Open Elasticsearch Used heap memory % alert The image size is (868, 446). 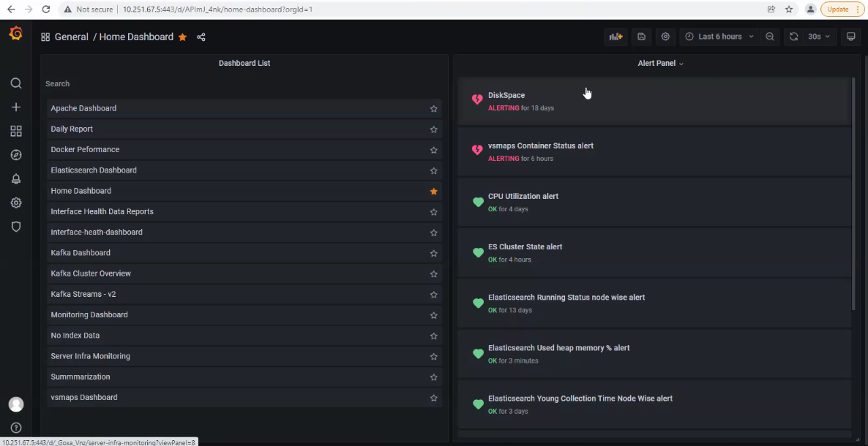click(654, 354)
